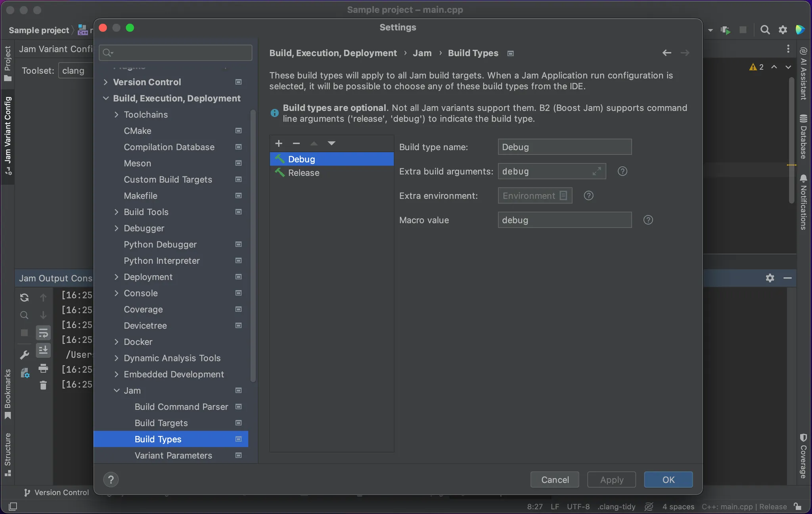Toggle read-only lock icon in status bar

[x=797, y=506]
